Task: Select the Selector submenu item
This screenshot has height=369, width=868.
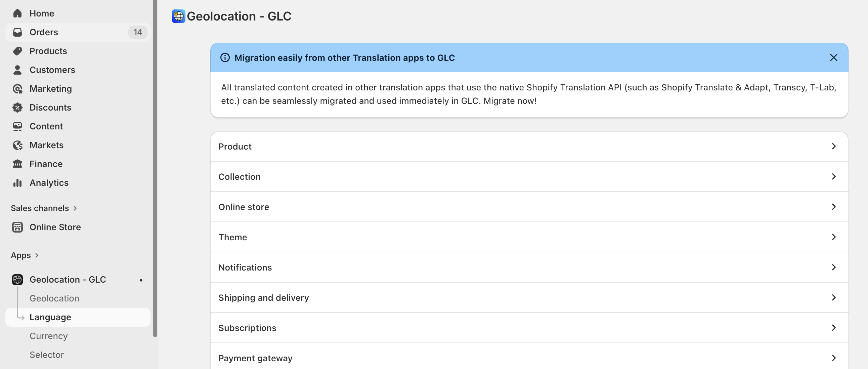Action: pyautogui.click(x=46, y=355)
